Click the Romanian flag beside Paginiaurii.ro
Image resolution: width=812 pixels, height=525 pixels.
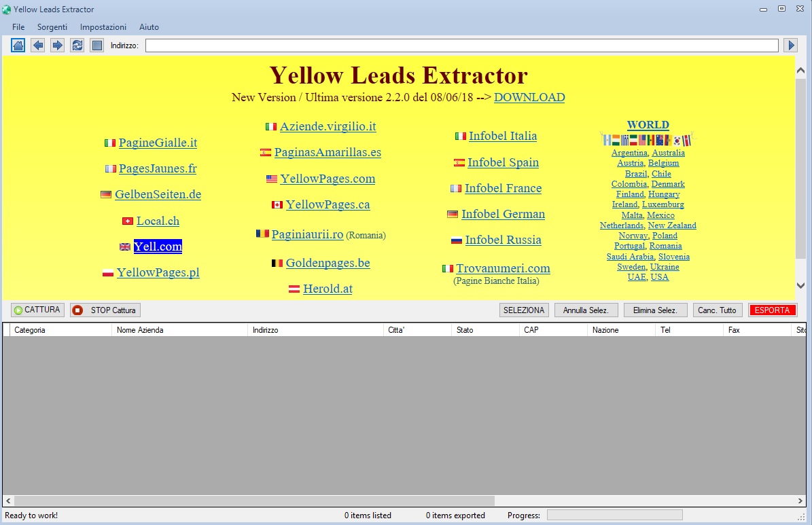coord(262,234)
